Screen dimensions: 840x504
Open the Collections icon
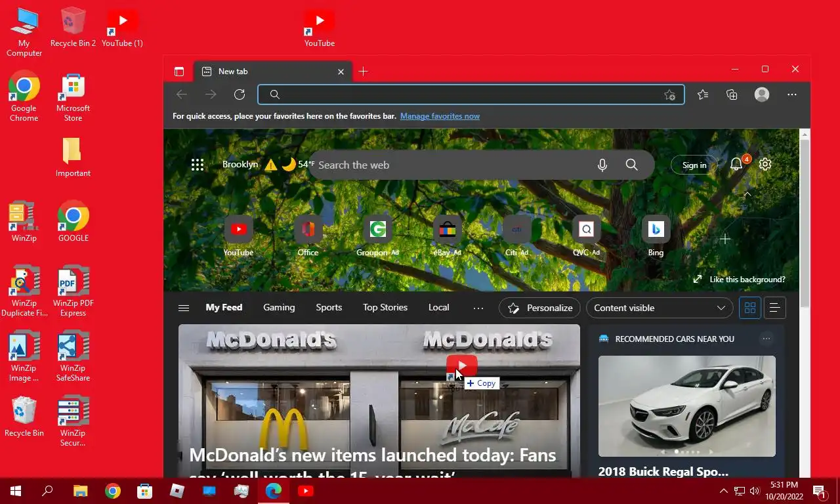pyautogui.click(x=732, y=94)
